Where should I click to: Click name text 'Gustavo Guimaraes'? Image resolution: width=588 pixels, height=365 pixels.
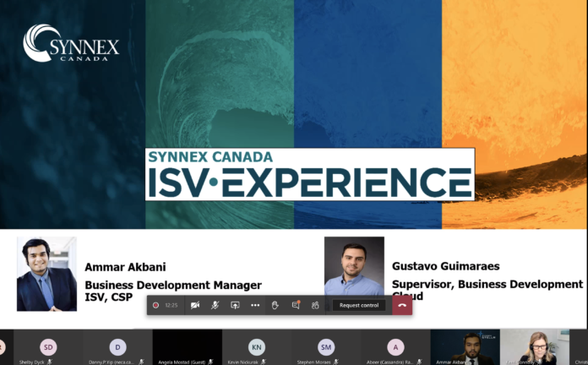(x=446, y=266)
